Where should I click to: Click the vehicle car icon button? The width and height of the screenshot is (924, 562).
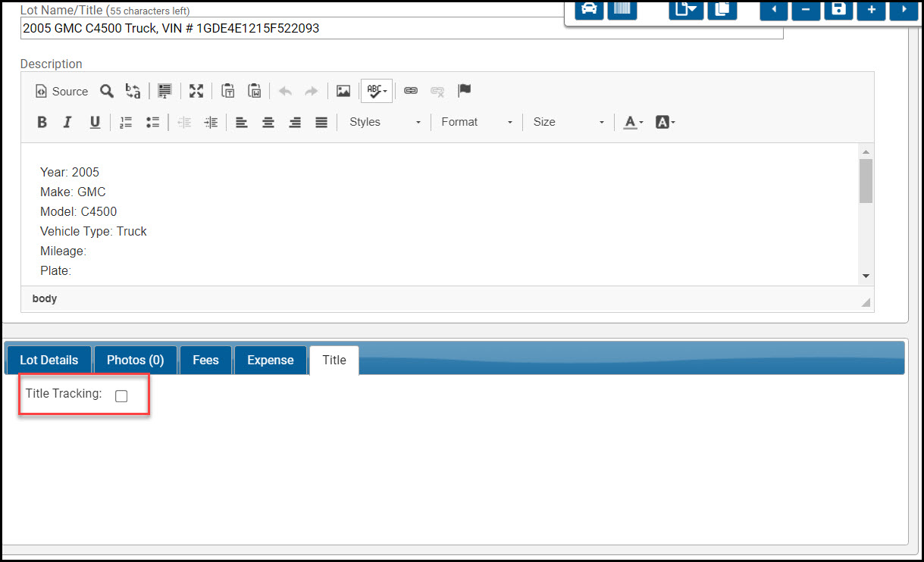[589, 9]
